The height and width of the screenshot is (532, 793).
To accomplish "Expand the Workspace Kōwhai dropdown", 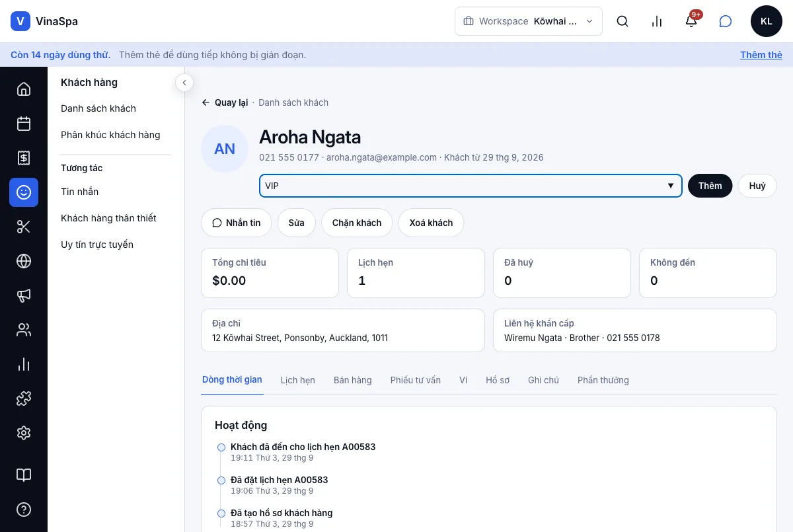I will point(529,21).
